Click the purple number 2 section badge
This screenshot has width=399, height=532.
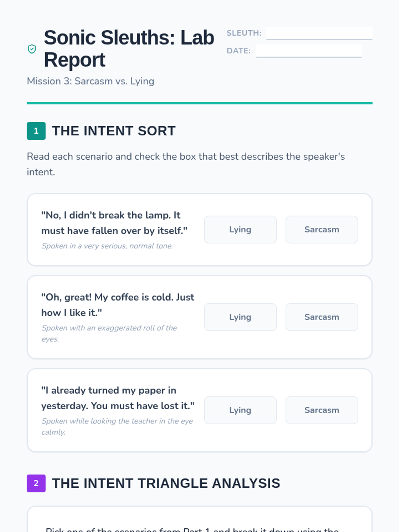click(x=36, y=483)
